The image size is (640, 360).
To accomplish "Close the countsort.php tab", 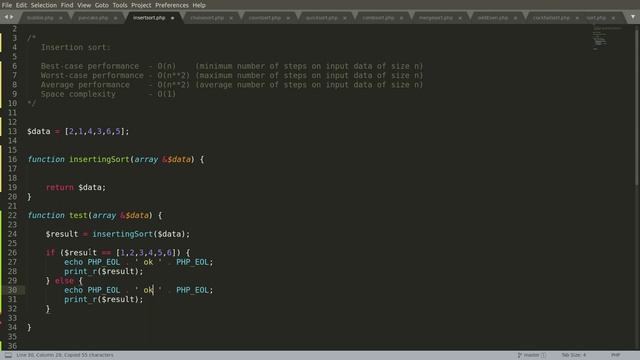I will 288,18.
